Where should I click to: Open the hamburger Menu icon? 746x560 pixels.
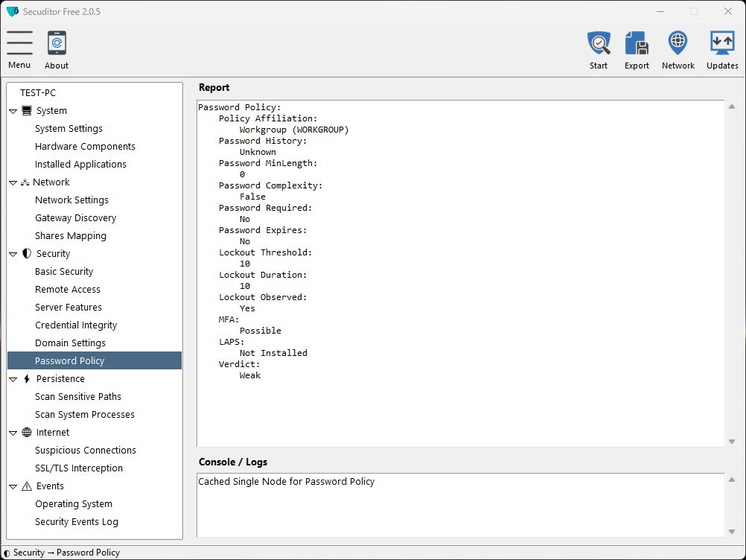tap(19, 43)
